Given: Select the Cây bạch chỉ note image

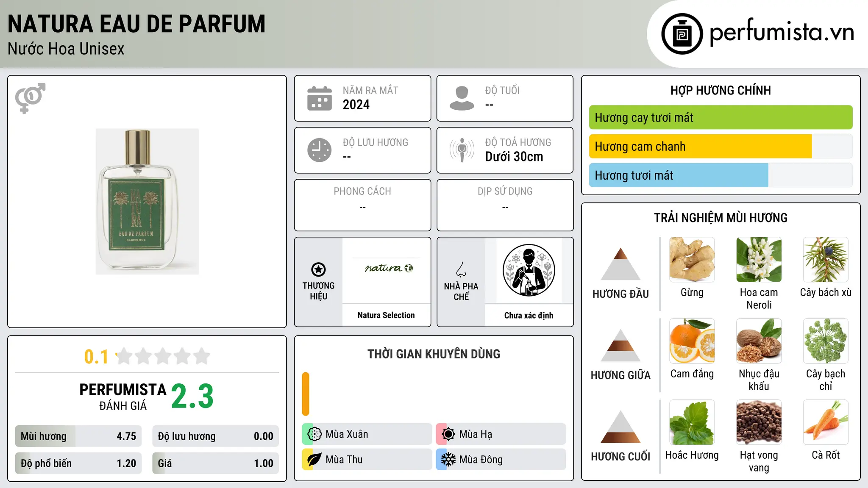Looking at the screenshot, I should [x=826, y=341].
